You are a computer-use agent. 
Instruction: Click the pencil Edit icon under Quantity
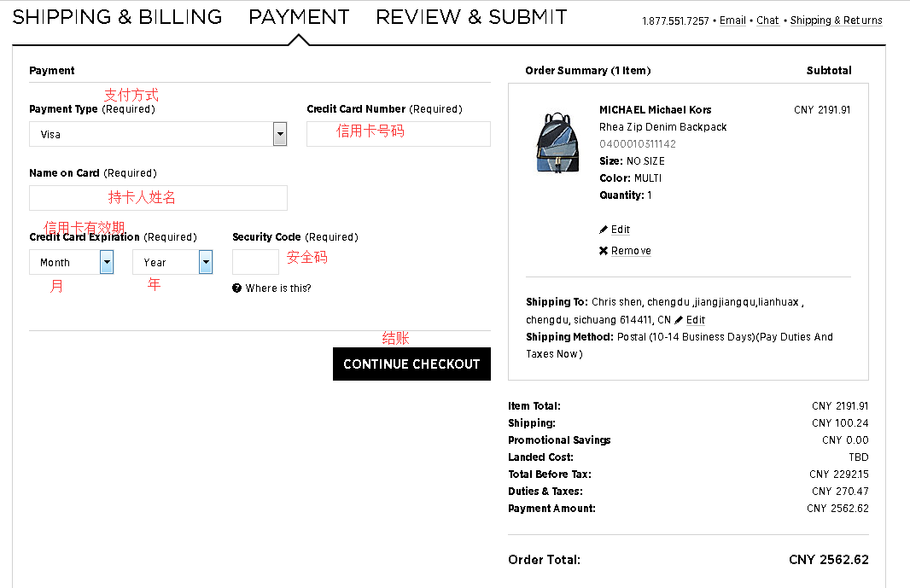[604, 230]
